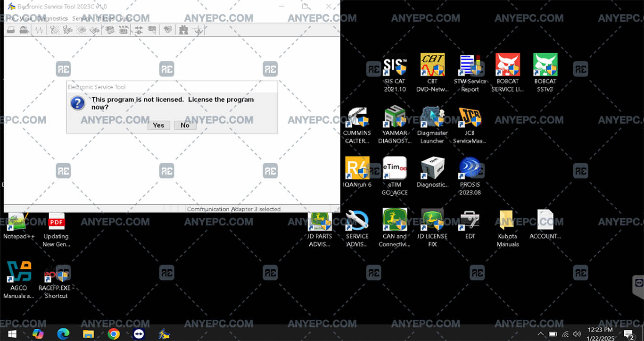Click the blue question mark dialog icon
The width and height of the screenshot is (644, 341).
77,103
